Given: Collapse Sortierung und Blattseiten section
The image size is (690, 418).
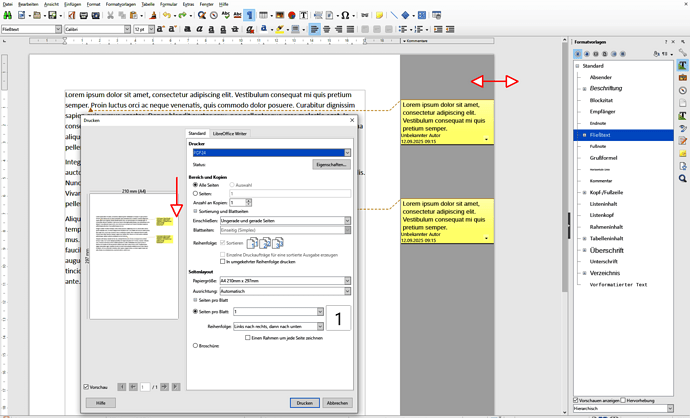Looking at the screenshot, I should (x=195, y=211).
